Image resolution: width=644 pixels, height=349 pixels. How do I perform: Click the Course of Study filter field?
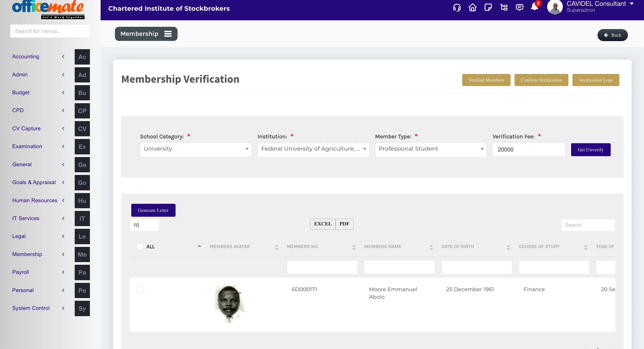tap(554, 267)
